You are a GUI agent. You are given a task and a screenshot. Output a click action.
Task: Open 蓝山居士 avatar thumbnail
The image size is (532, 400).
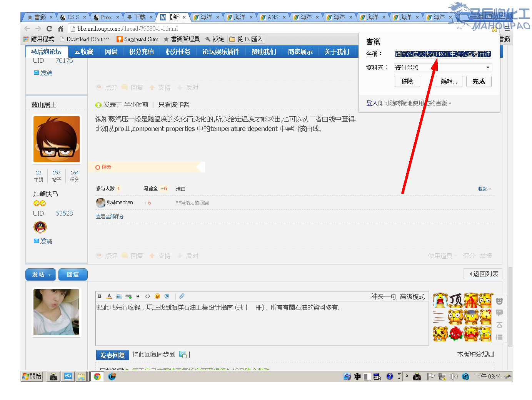coord(57,139)
